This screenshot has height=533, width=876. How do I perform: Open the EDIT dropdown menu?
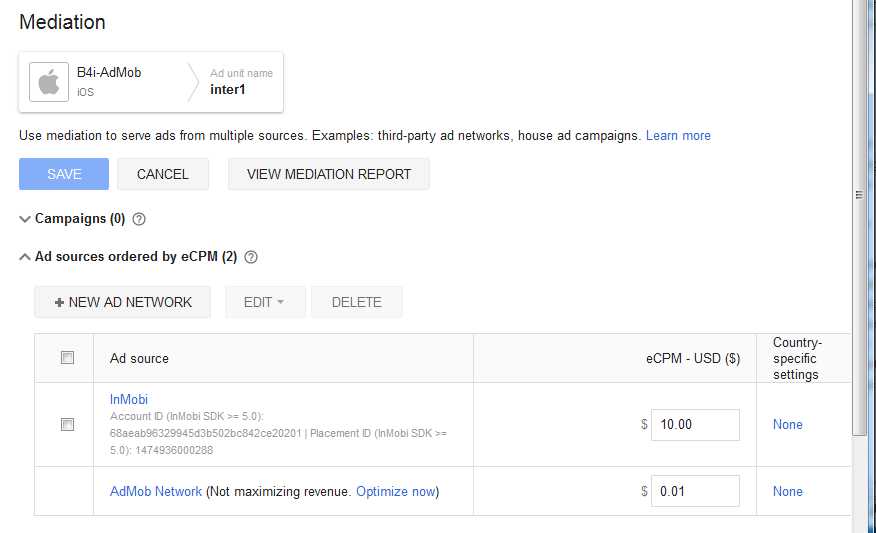[265, 302]
